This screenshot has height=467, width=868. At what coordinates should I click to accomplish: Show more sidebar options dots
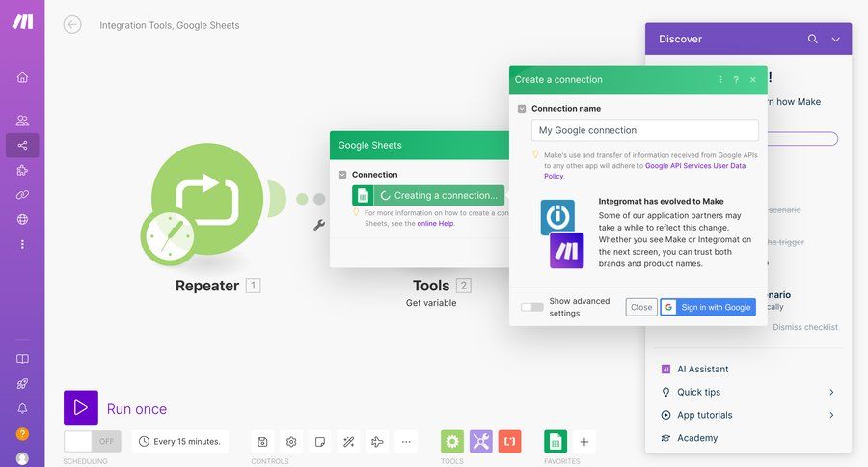pyautogui.click(x=22, y=244)
